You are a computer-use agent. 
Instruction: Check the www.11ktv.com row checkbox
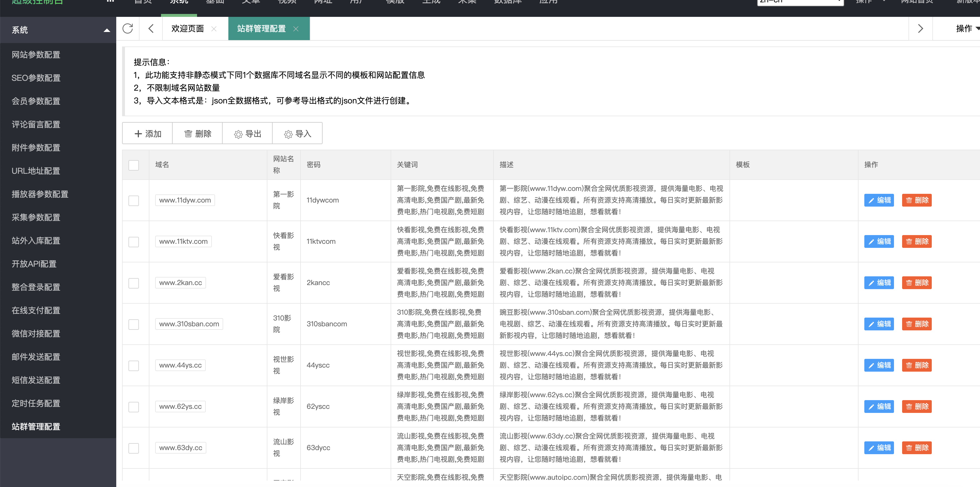[133, 242]
